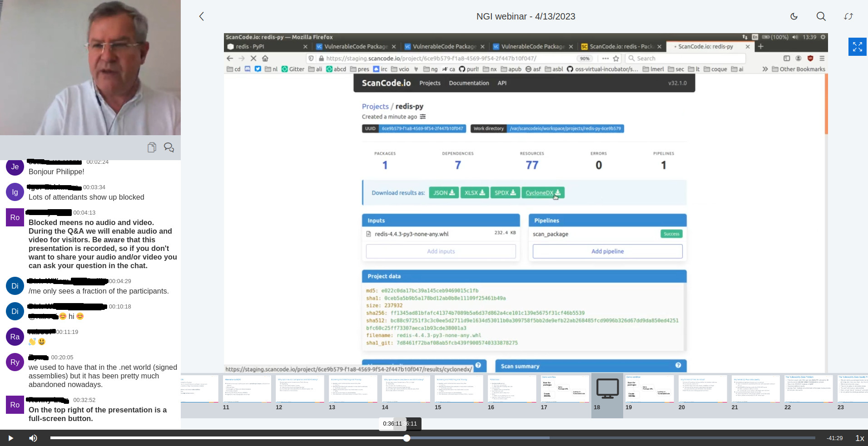This screenshot has width=868, height=446.
Task: Click the Firefox home icon
Action: pyautogui.click(x=265, y=58)
